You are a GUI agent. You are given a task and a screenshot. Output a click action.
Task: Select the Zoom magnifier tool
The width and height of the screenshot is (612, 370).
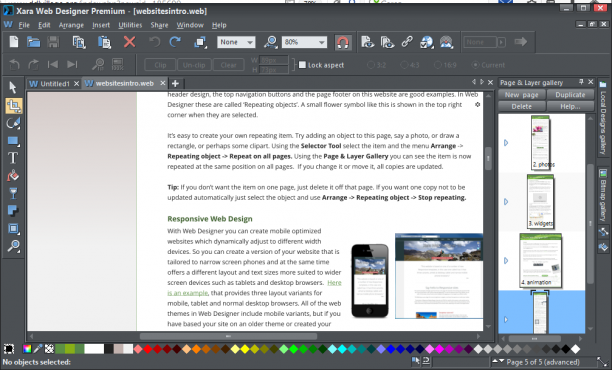14,246
